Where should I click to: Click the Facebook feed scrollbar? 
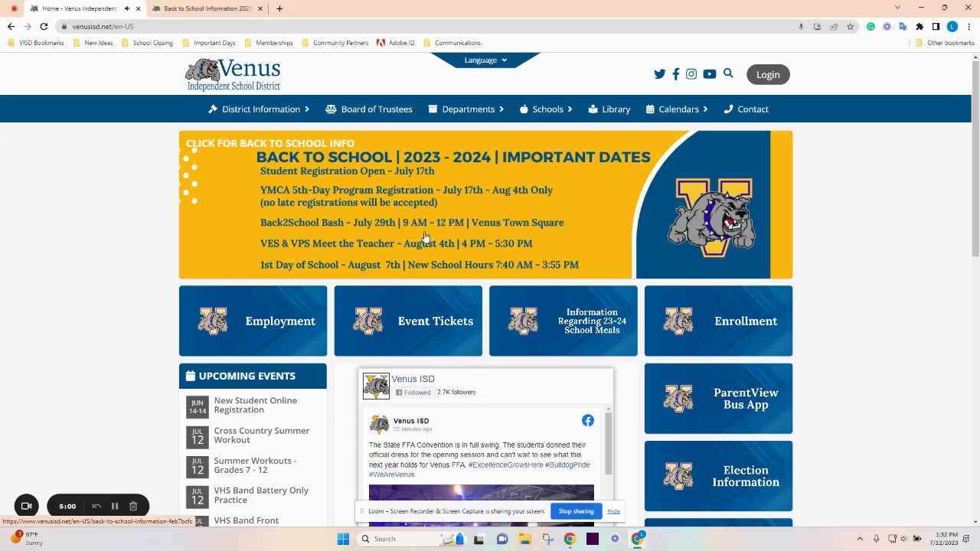(x=609, y=444)
